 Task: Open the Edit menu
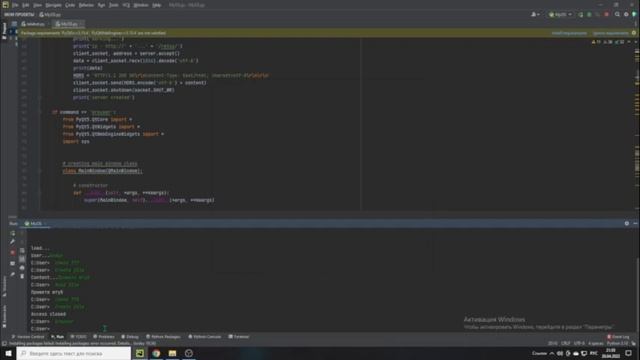(x=25, y=5)
